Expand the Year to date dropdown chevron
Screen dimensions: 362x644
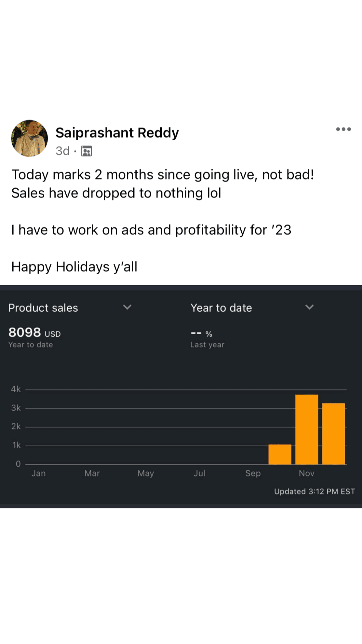pyautogui.click(x=309, y=307)
